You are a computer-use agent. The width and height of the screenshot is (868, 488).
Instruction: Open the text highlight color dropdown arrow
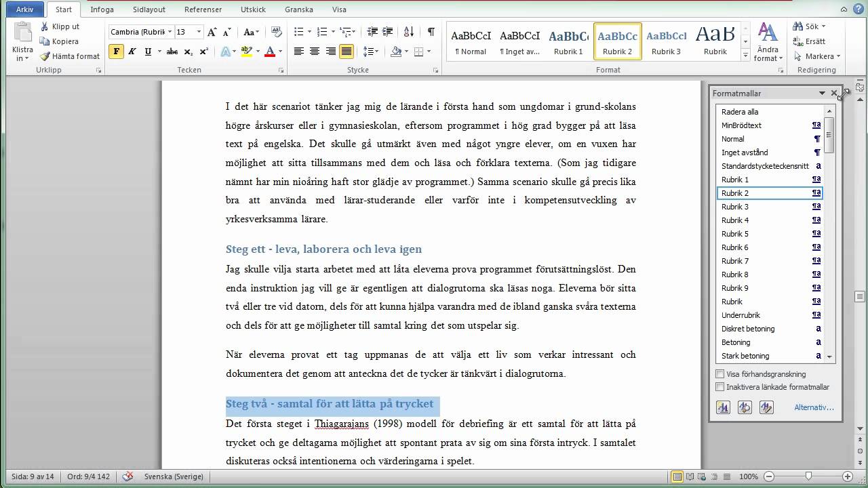click(x=258, y=52)
